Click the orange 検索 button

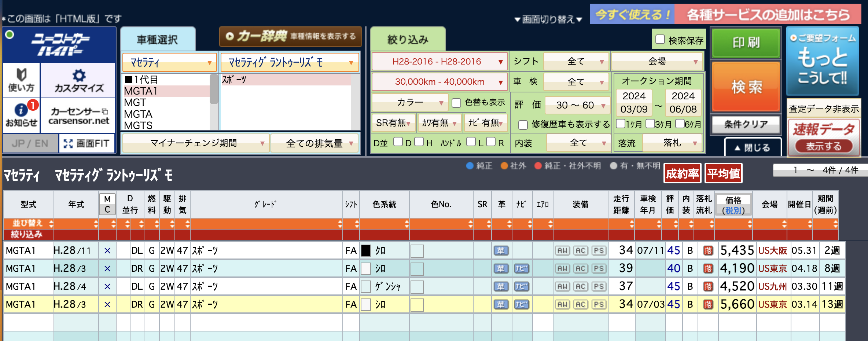(x=746, y=87)
